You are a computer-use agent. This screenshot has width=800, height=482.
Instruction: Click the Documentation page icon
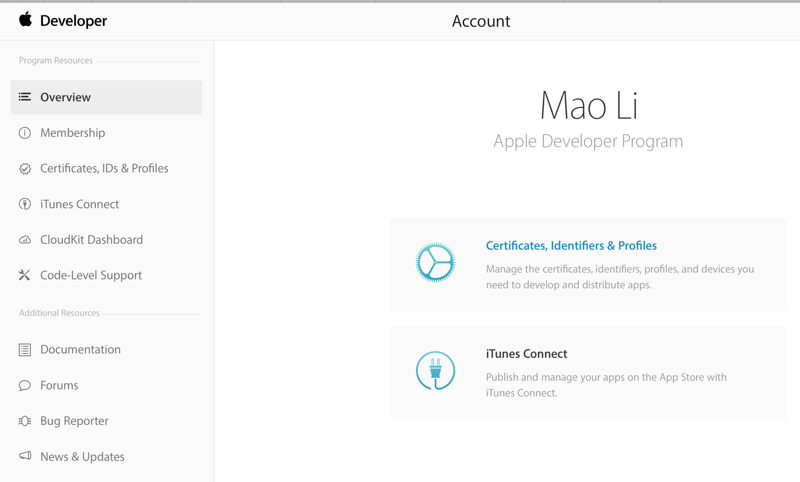[25, 350]
